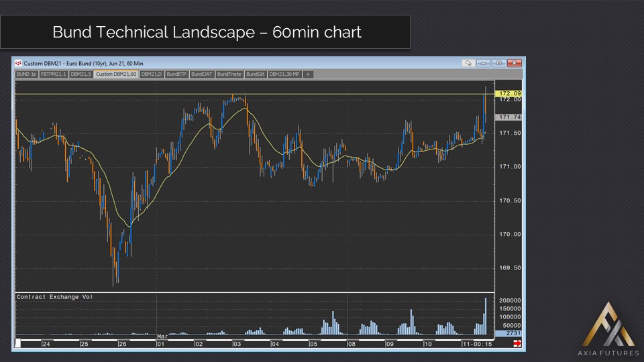Viewport: 644px width, 362px height.
Task: Click the 171.74 last price label
Action: [x=508, y=117]
